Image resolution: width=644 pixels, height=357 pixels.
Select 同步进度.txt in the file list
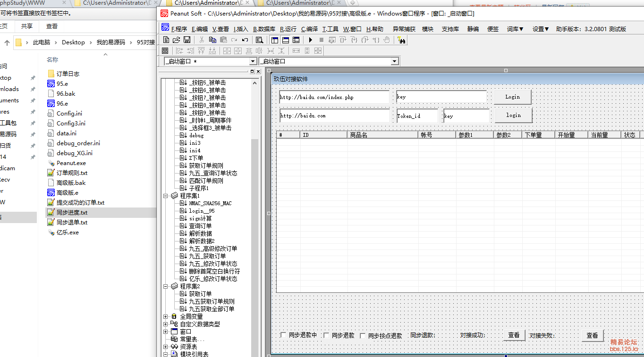(72, 213)
